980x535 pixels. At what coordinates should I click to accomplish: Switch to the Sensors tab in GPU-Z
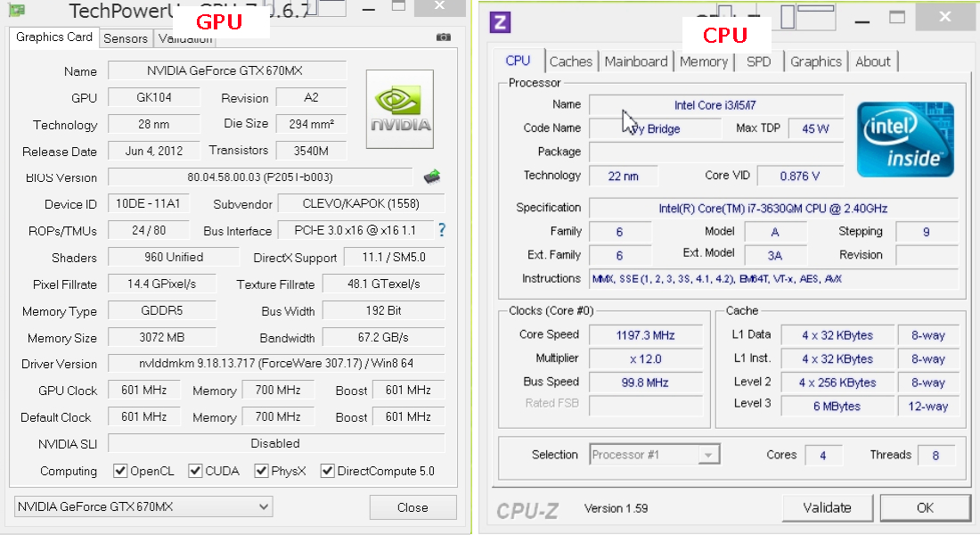click(126, 39)
